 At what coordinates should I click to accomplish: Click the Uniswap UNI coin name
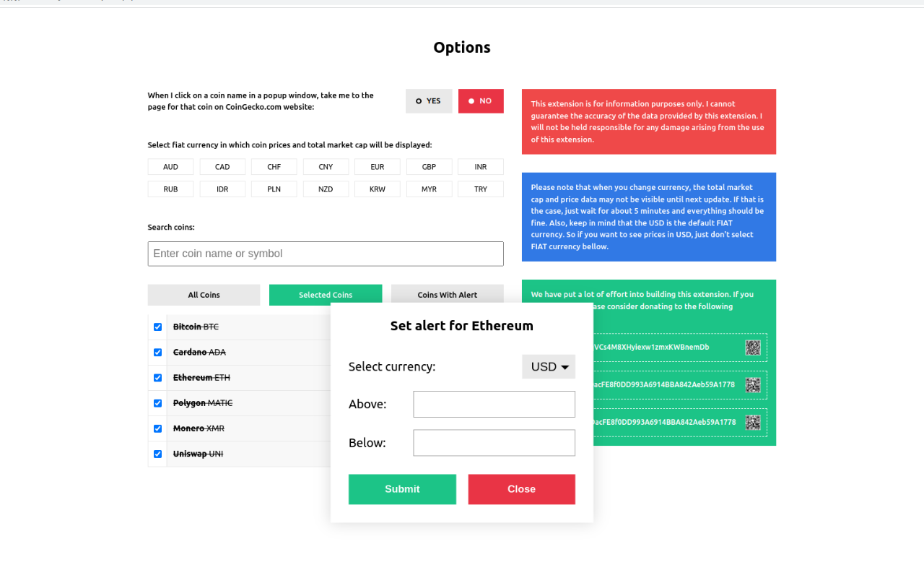coord(198,454)
